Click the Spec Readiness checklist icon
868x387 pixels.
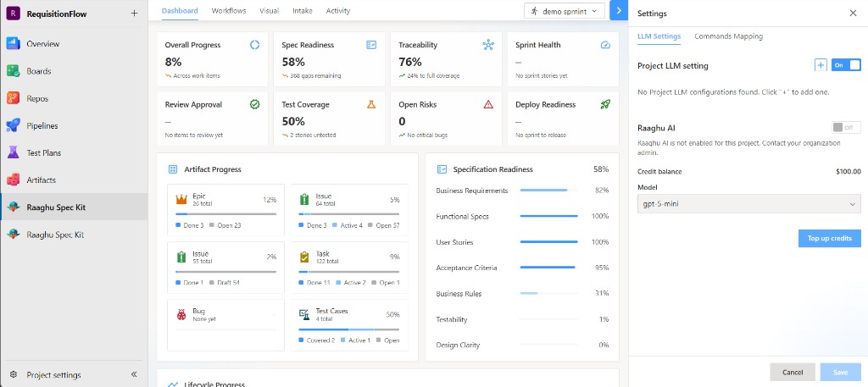371,45
